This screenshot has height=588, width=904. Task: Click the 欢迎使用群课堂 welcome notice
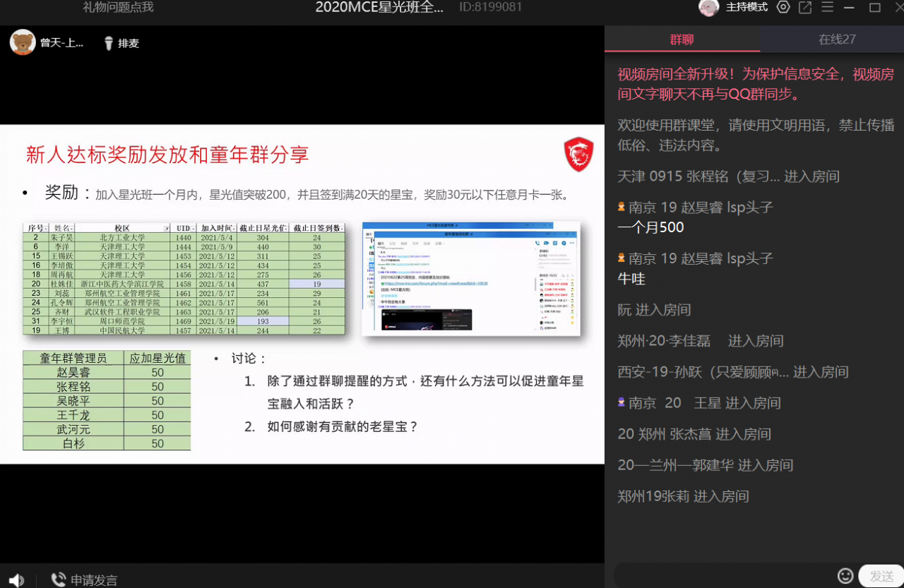click(x=756, y=135)
